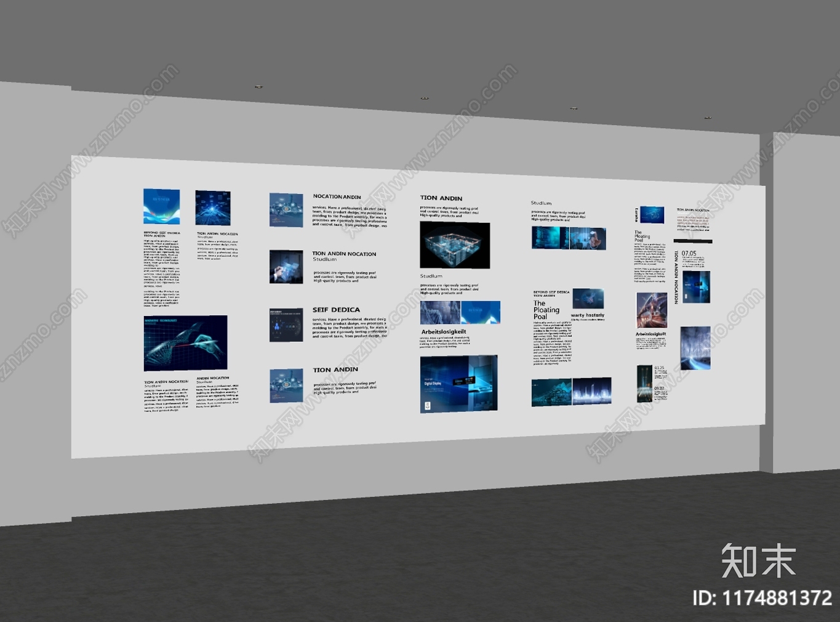This screenshot has width=840, height=622.
Task: Open the large DNA helix hand-touch image
Action: (185, 343)
